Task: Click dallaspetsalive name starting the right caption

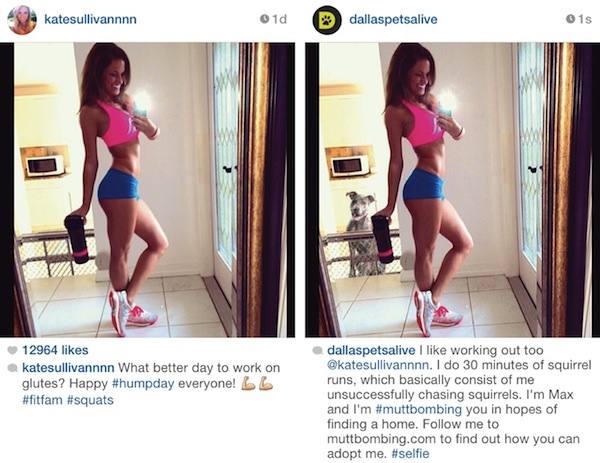Action: (x=371, y=350)
